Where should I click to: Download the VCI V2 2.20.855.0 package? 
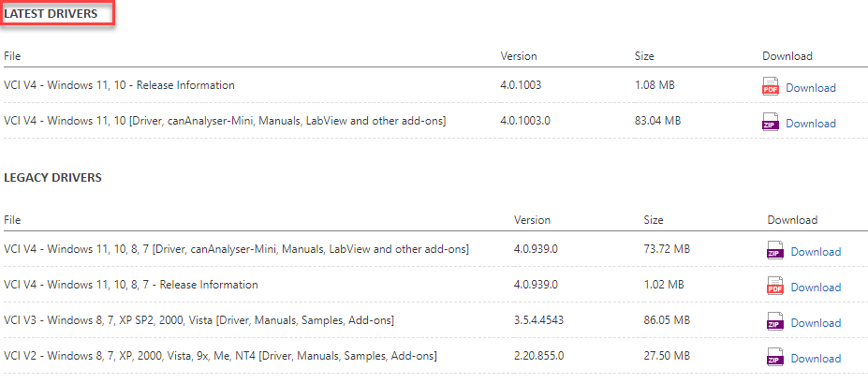coord(816,359)
